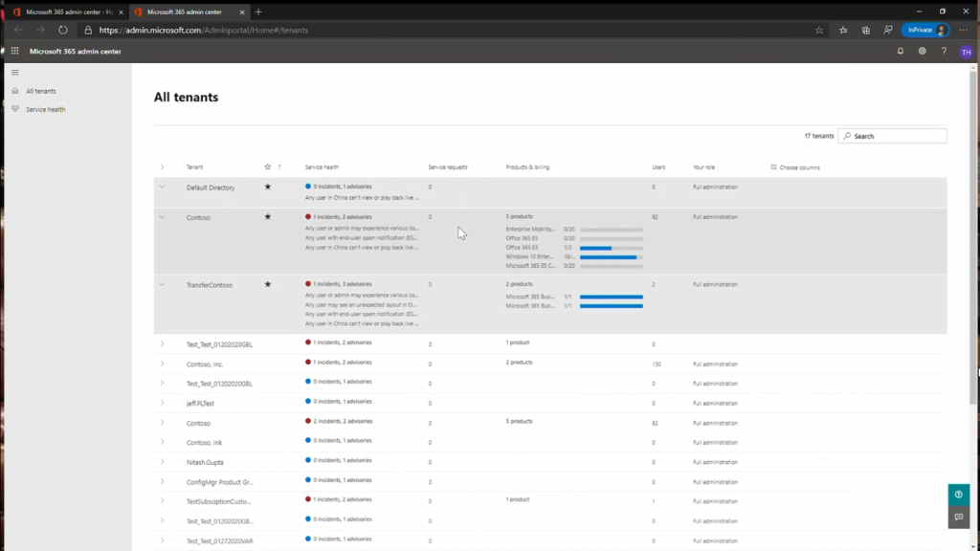Click the Your role column header
980x551 pixels.
703,167
